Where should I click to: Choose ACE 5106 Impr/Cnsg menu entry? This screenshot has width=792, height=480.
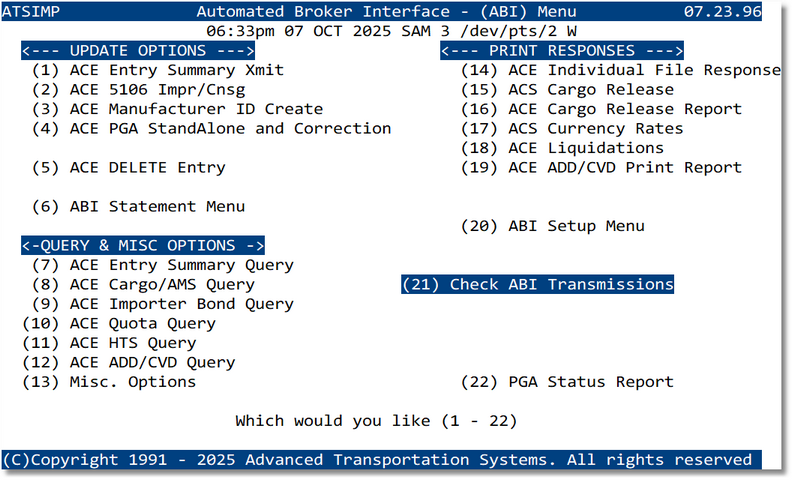[142, 90]
